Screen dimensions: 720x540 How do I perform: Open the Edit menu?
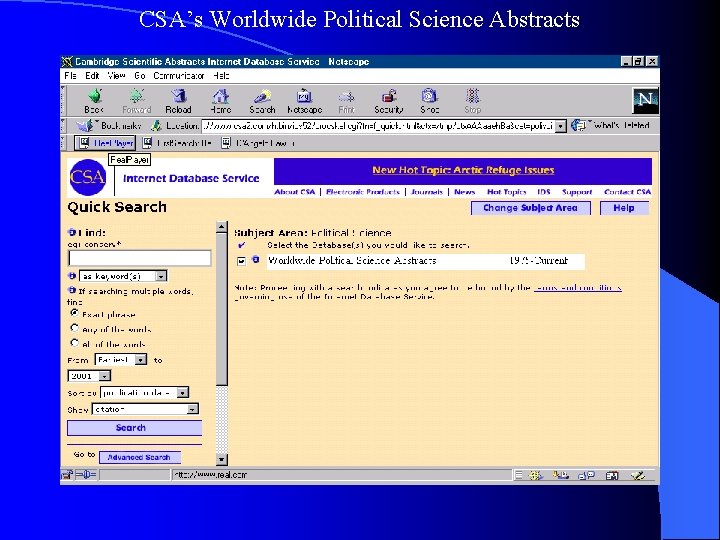(x=92, y=76)
